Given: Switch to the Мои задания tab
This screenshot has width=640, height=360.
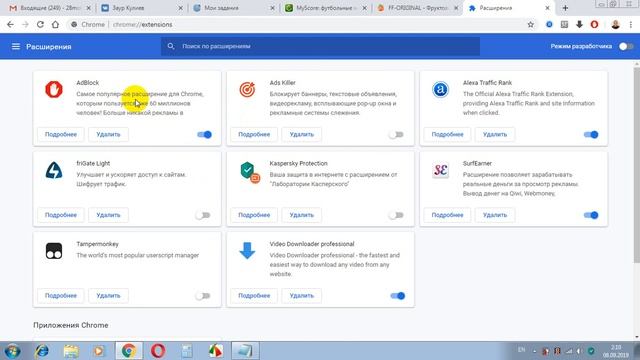Looking at the screenshot, I should tap(233, 8).
